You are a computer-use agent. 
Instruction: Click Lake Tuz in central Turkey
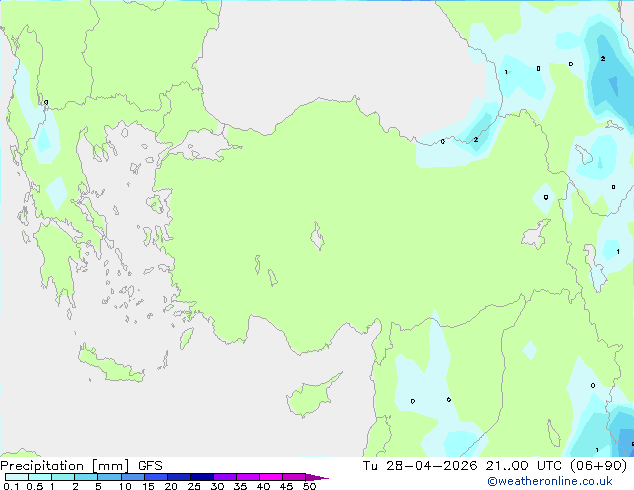(x=317, y=236)
